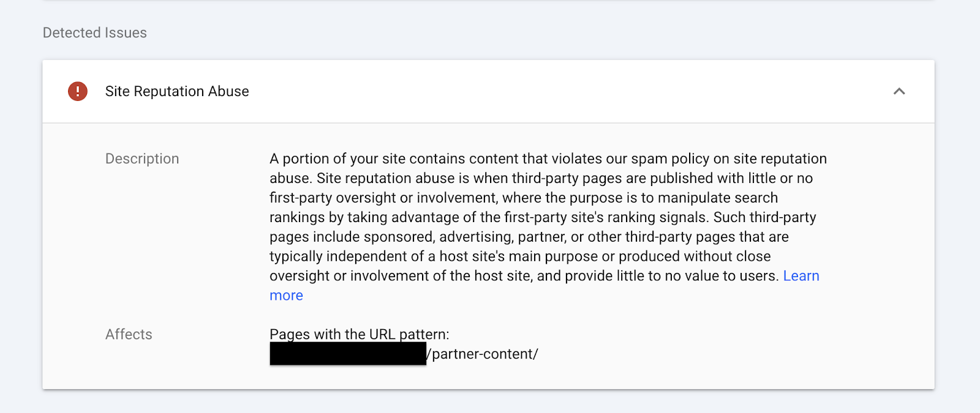
Task: Click the Description field label
Action: tap(142, 158)
